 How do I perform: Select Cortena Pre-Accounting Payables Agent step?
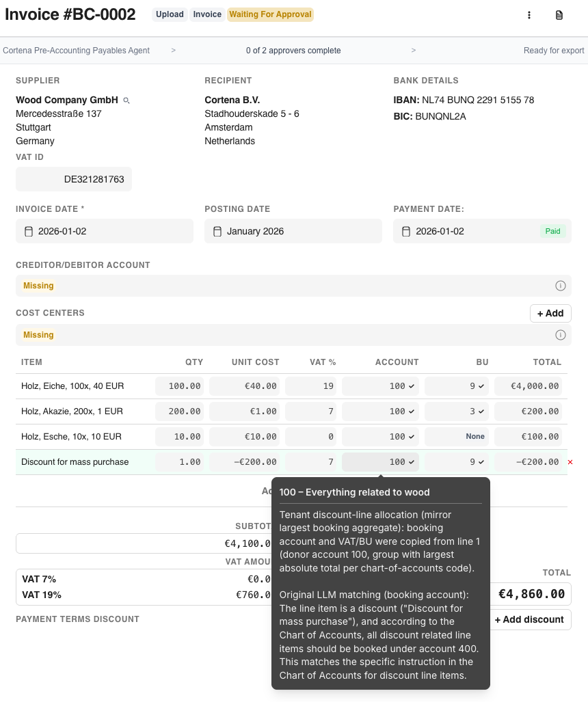pyautogui.click(x=76, y=51)
